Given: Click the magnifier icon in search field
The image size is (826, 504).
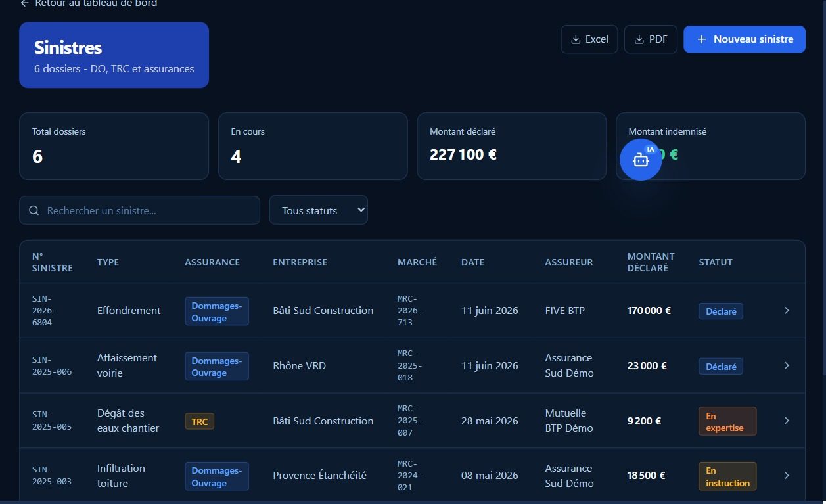Looking at the screenshot, I should click(34, 211).
